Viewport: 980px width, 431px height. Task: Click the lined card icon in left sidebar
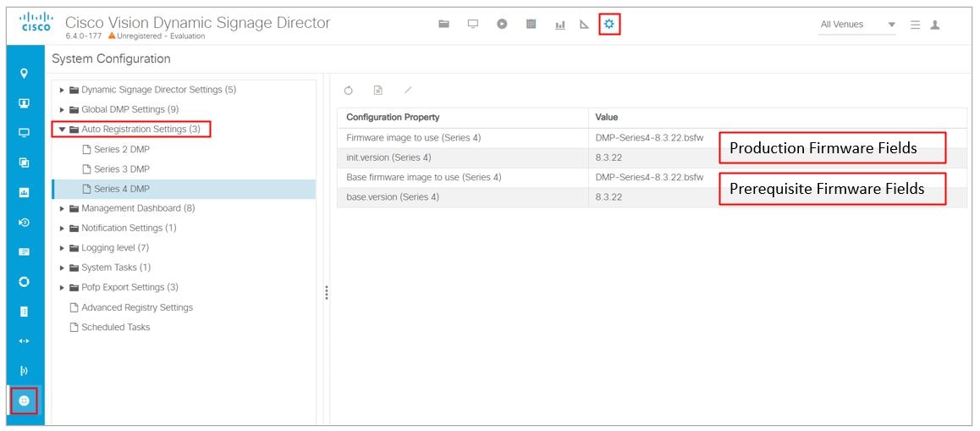click(x=25, y=252)
